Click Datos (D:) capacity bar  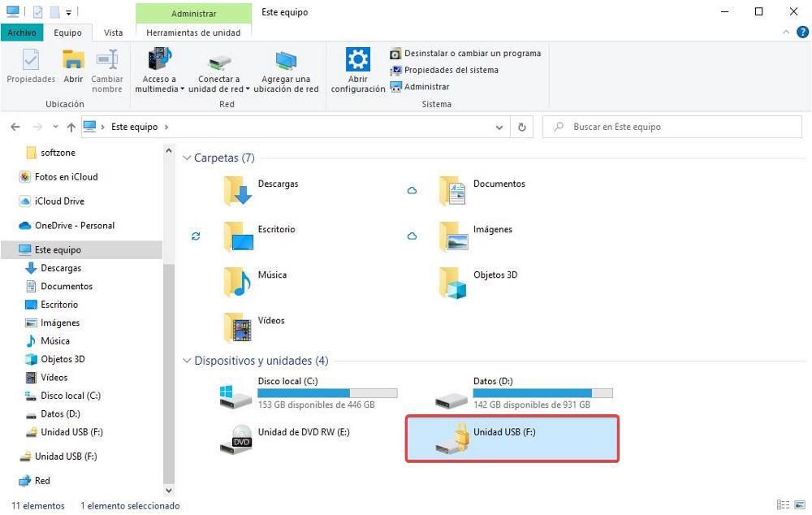[x=542, y=393]
